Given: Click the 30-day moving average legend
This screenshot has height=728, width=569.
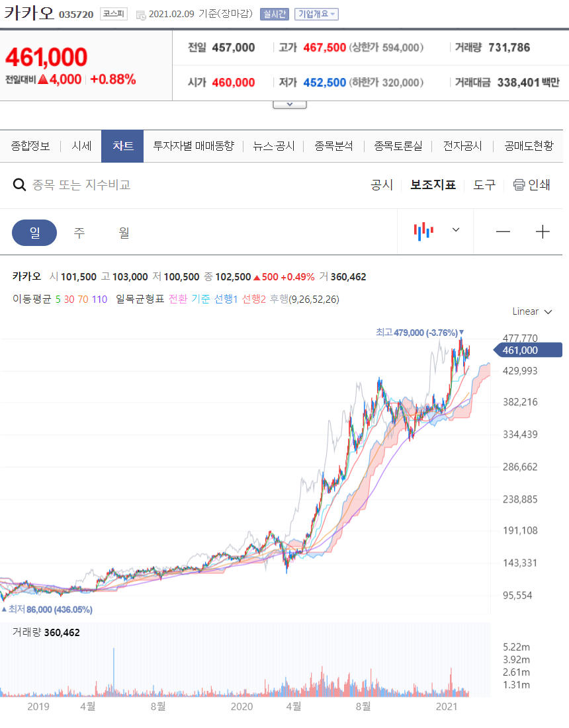Looking at the screenshot, I should pos(69,300).
